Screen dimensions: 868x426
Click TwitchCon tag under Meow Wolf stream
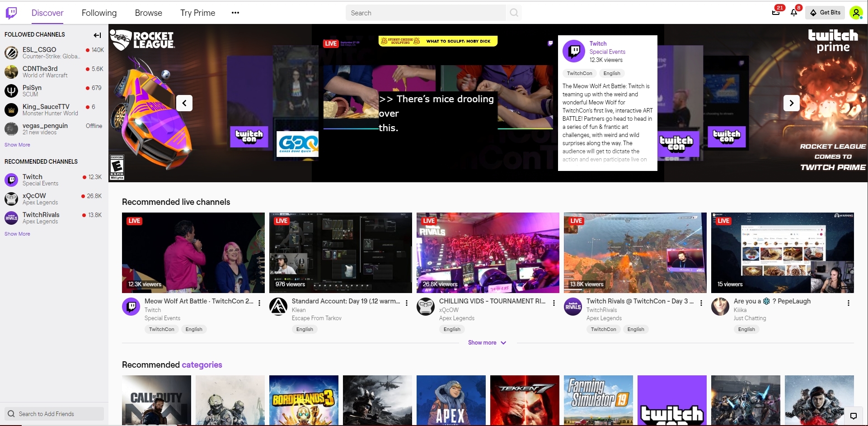coord(162,329)
